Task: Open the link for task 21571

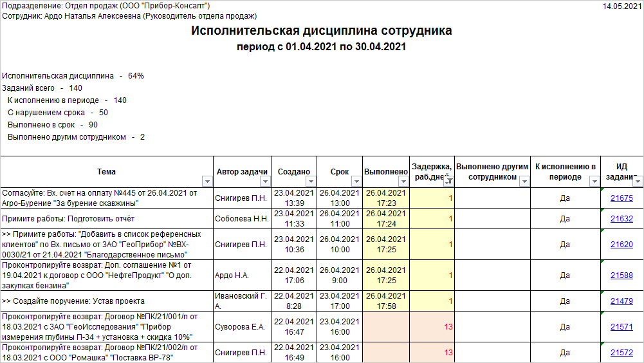Action: tap(621, 327)
